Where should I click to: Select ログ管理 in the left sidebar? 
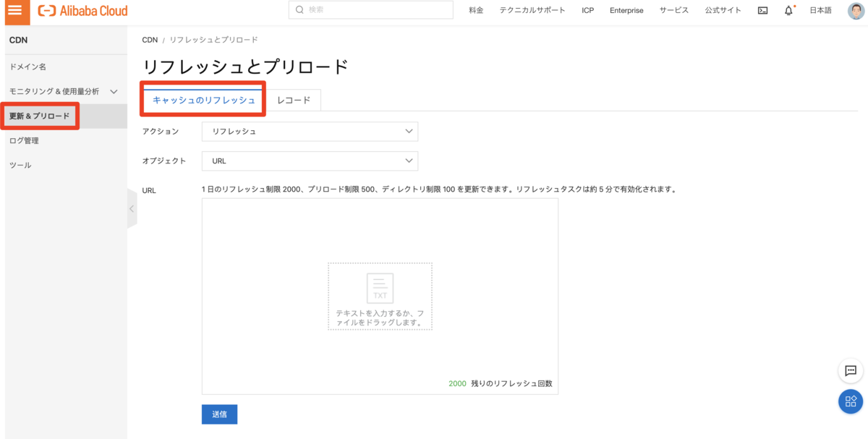25,141
